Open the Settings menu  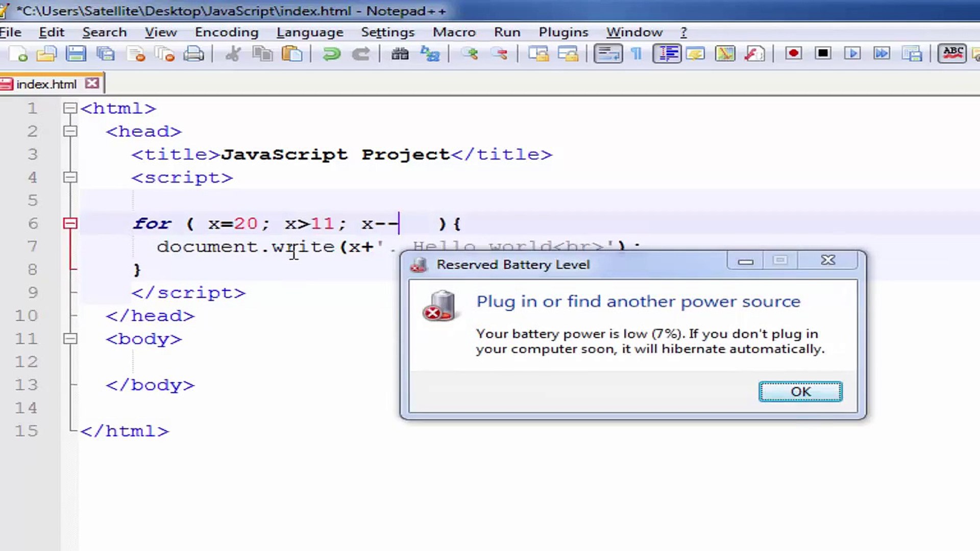coord(388,32)
